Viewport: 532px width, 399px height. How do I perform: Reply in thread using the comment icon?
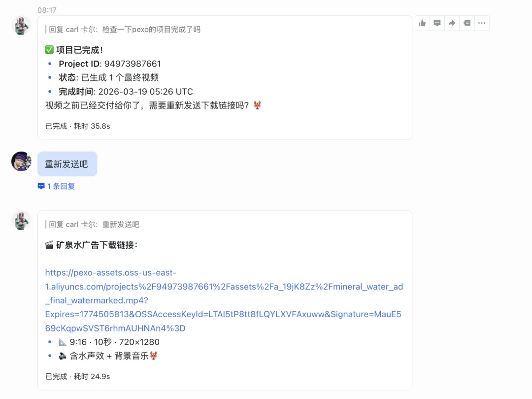coord(437,23)
